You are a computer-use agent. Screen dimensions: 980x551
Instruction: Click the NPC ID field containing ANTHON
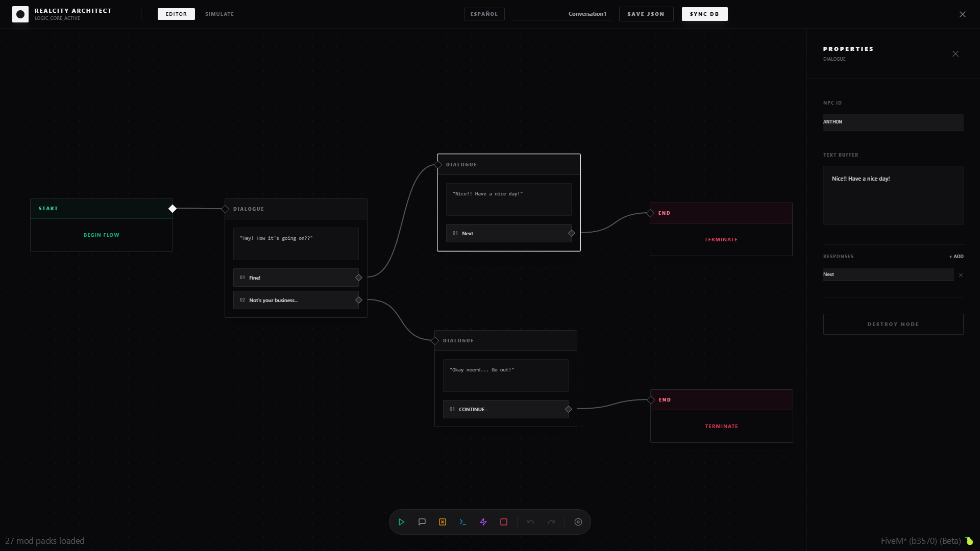893,122
